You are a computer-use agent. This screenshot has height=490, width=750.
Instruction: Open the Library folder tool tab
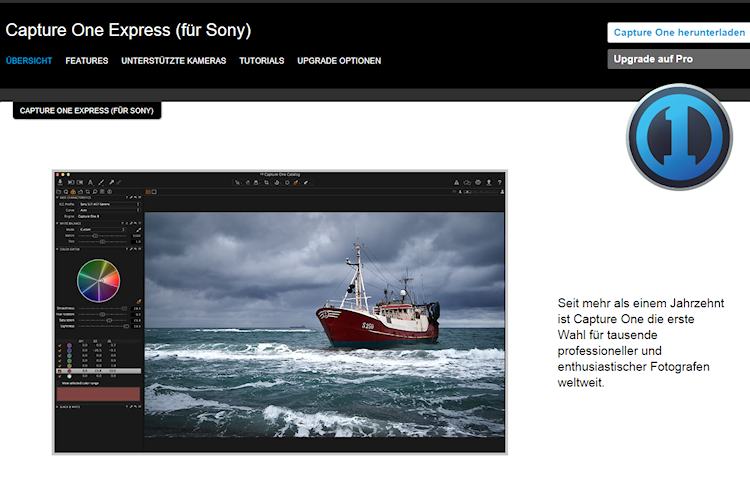coord(58,192)
